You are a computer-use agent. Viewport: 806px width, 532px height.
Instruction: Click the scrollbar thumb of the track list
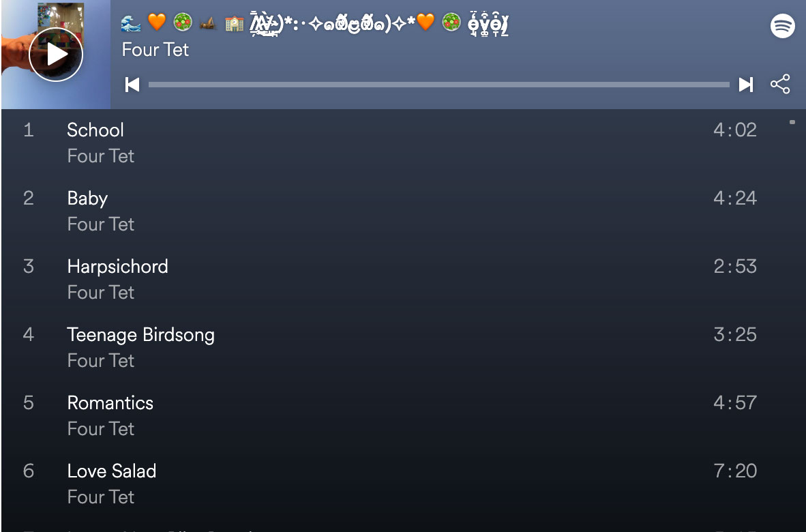click(x=792, y=122)
